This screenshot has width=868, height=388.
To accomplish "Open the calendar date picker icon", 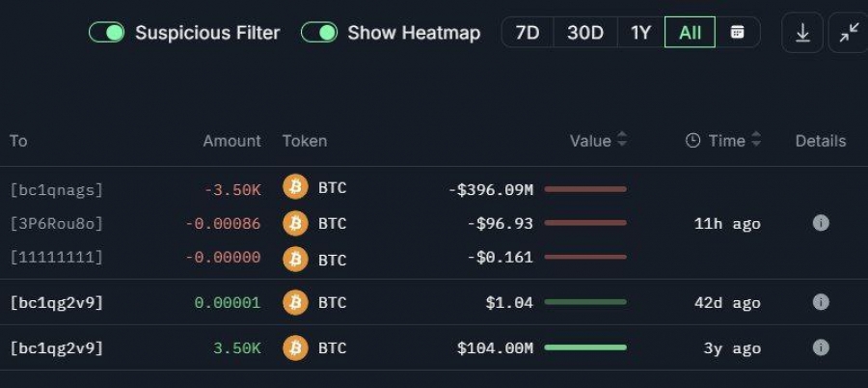I will 738,33.
